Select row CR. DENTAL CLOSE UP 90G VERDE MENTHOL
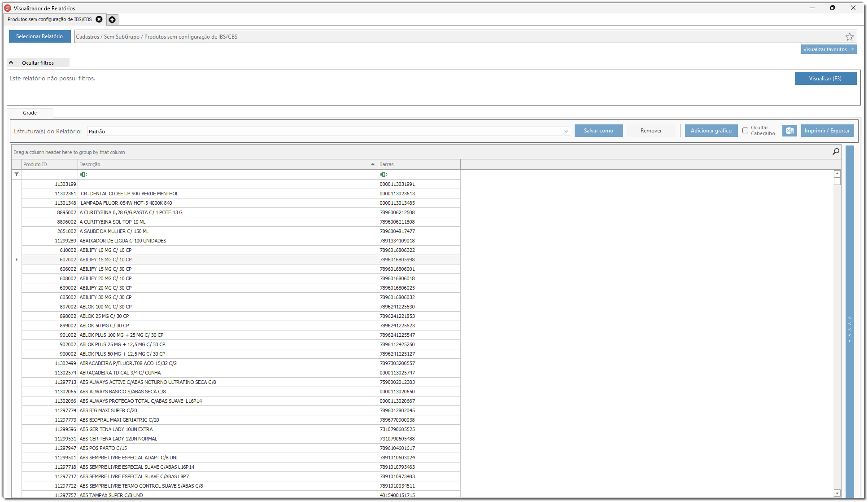This screenshot has height=502, width=868. click(241, 194)
